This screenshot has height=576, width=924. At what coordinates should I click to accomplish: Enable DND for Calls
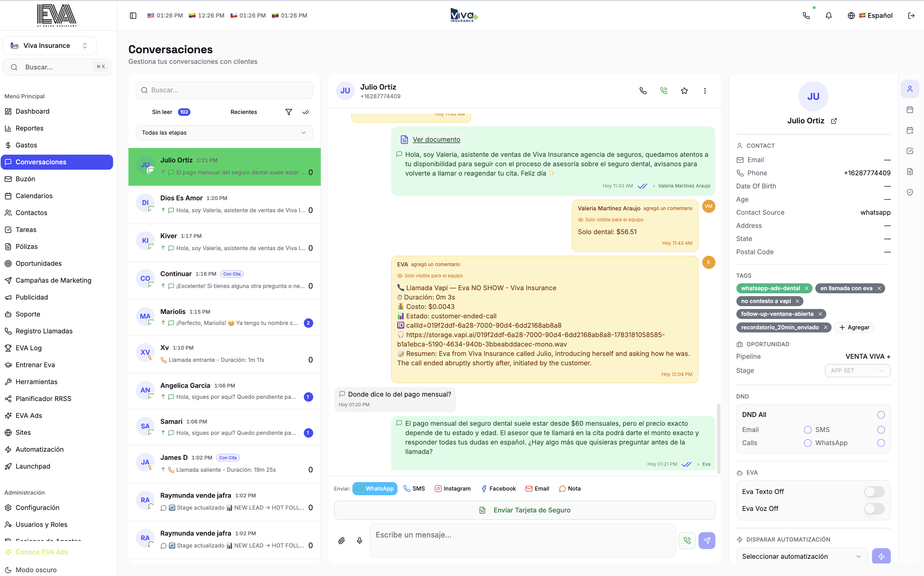(x=808, y=443)
